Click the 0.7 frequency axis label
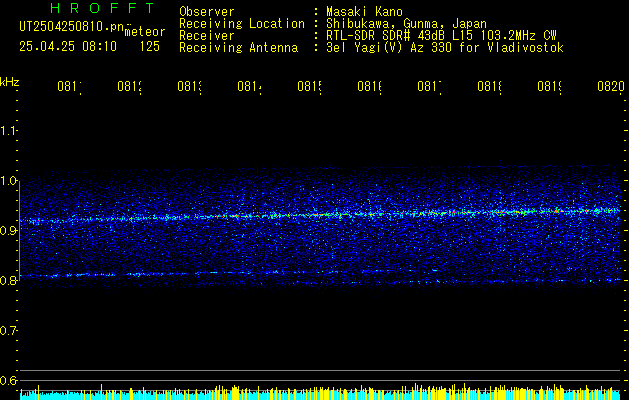629x400 pixels. click(x=8, y=331)
